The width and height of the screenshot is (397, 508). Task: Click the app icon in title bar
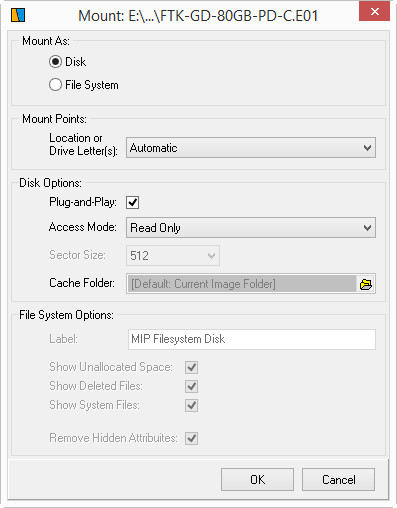tap(18, 15)
